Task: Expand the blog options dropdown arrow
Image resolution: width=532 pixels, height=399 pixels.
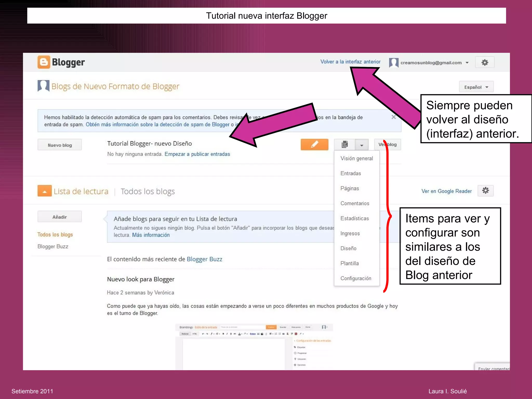Action: click(362, 145)
